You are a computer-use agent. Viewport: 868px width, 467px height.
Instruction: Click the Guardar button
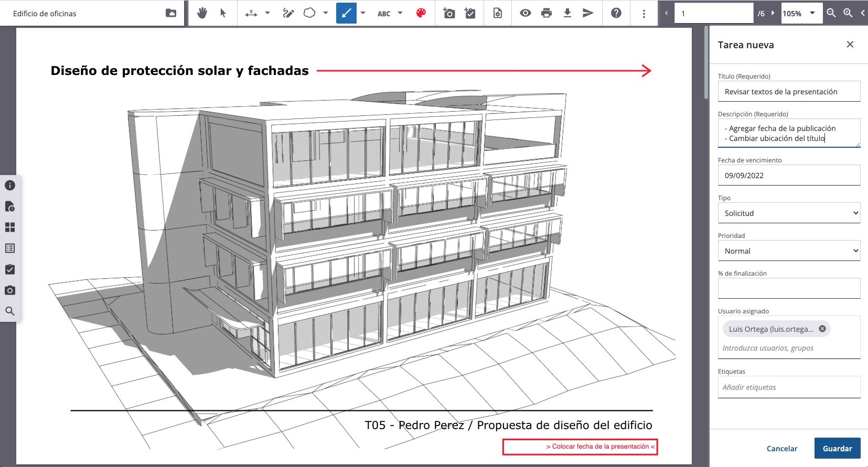pos(837,449)
